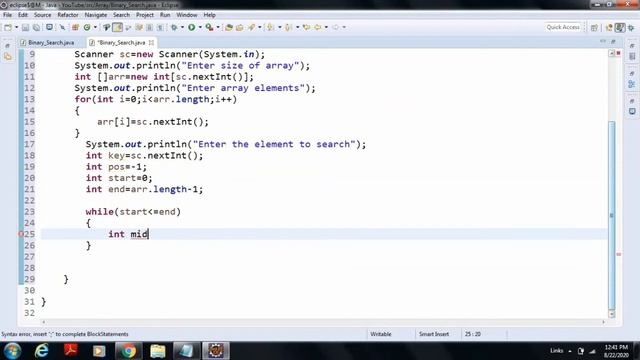Open the Run menu

[165, 15]
